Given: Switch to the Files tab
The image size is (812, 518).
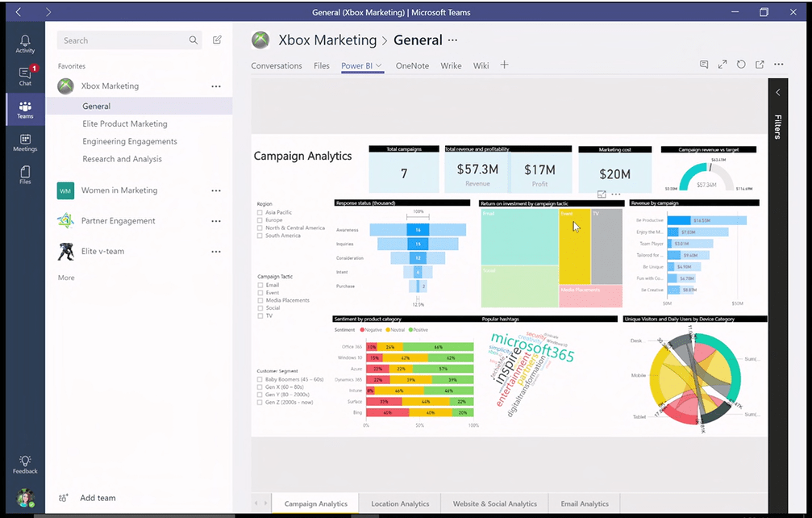Looking at the screenshot, I should (322, 66).
